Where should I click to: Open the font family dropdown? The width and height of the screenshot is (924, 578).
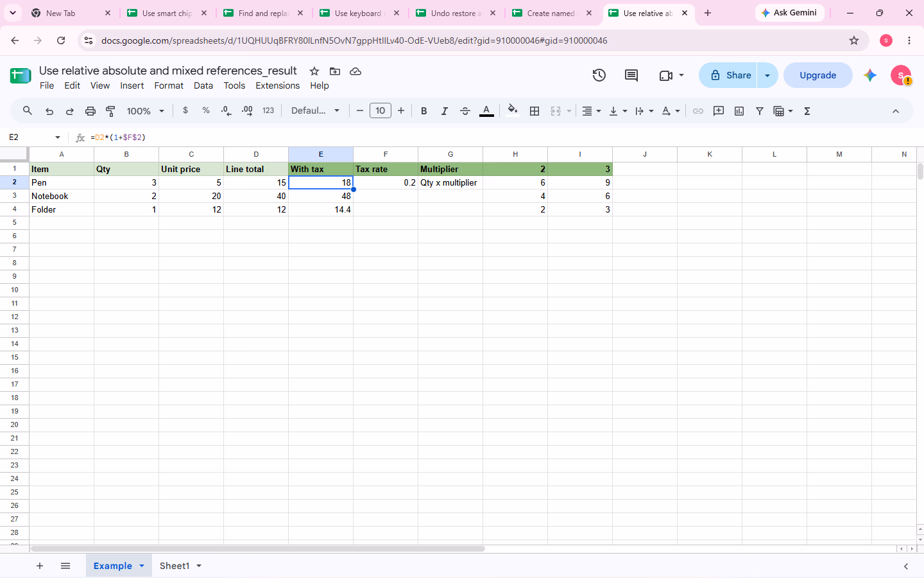pyautogui.click(x=315, y=110)
